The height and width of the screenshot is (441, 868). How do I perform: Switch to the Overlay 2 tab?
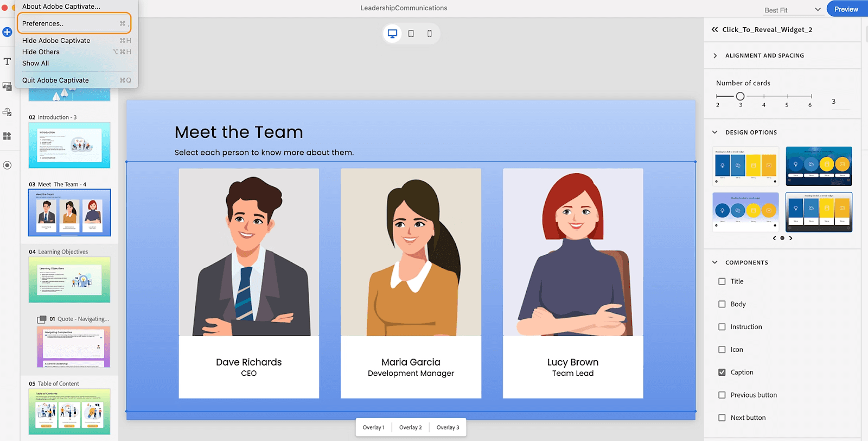tap(410, 427)
